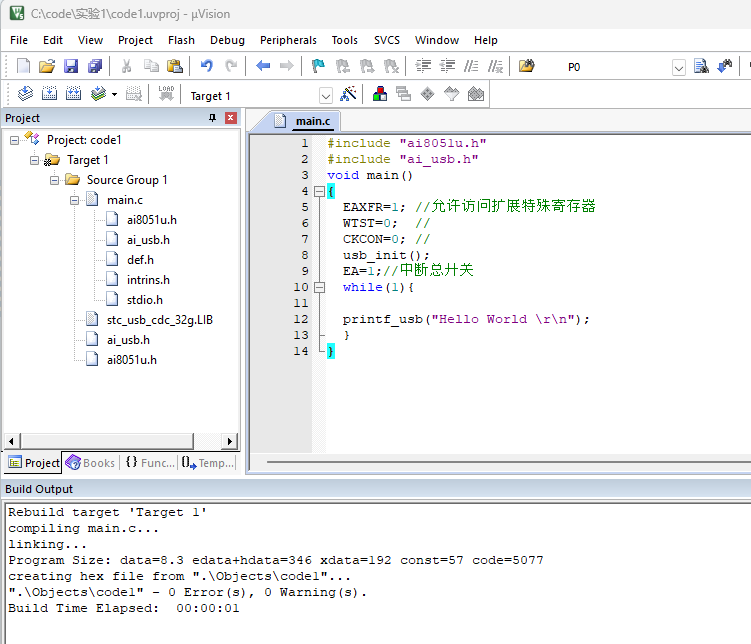Click the project tree horizontal scrollbar thumb
This screenshot has width=751, height=644.
click(107, 441)
